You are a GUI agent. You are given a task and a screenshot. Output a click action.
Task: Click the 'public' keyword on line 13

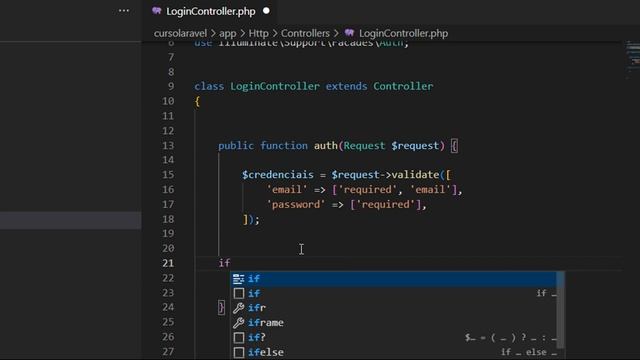236,146
